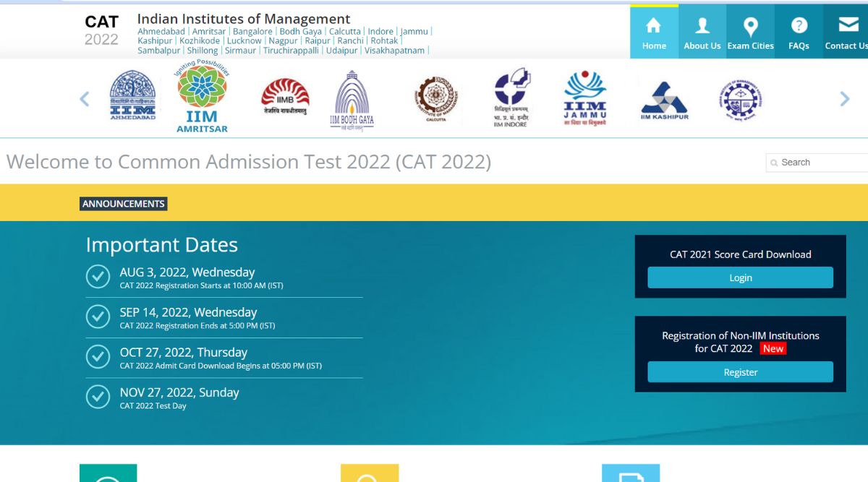Image resolution: width=868 pixels, height=482 pixels.
Task: Click Login for CAT 2021 Score Card
Action: 740,277
